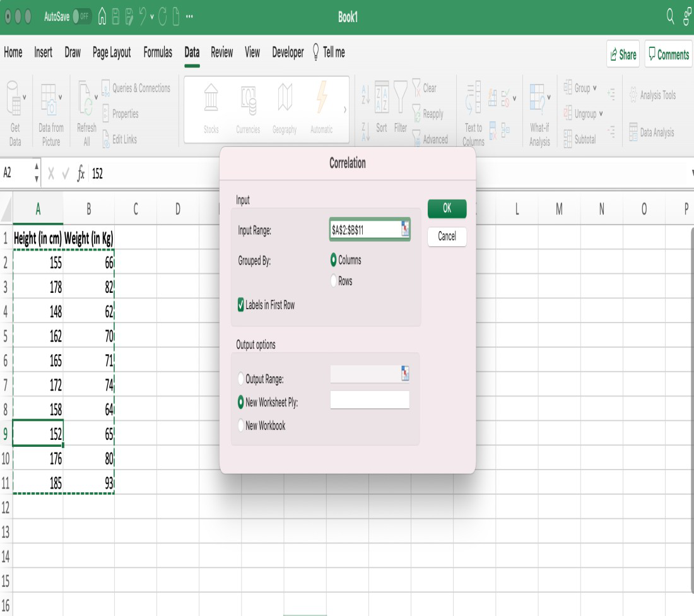Click OK in the Correlation dialog
The image size is (694, 616).
click(447, 208)
